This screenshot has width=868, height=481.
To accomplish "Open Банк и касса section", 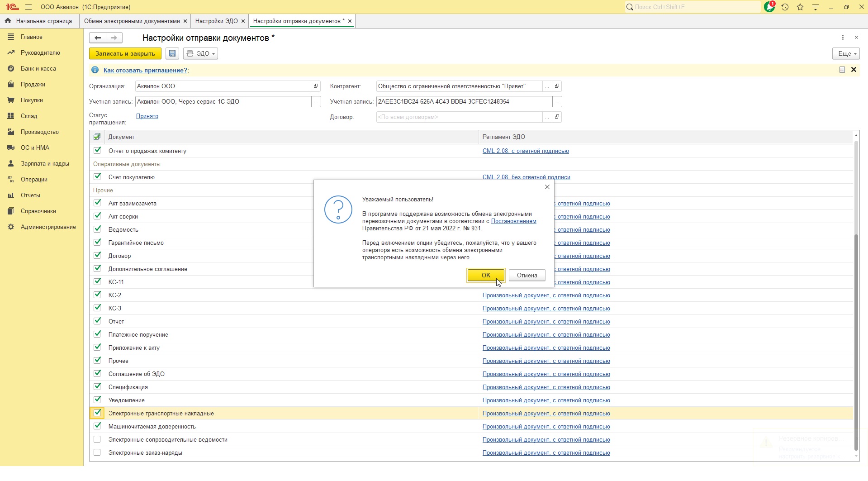I will [x=38, y=69].
